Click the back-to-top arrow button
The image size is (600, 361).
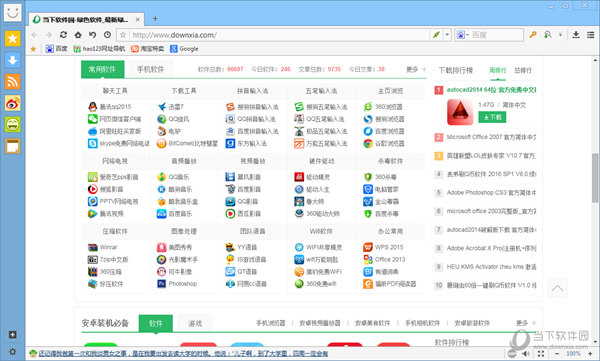click(558, 288)
